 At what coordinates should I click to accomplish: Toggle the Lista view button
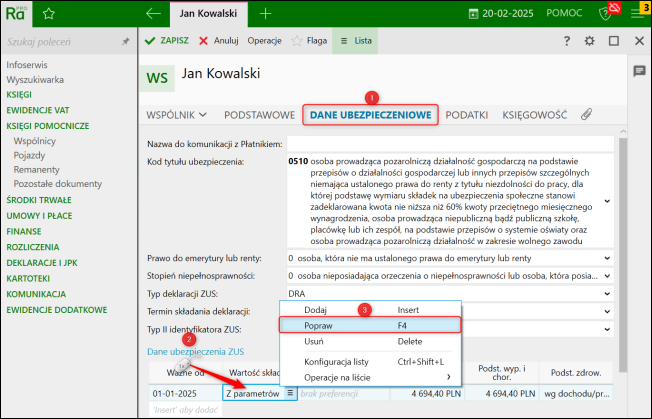[x=355, y=41]
